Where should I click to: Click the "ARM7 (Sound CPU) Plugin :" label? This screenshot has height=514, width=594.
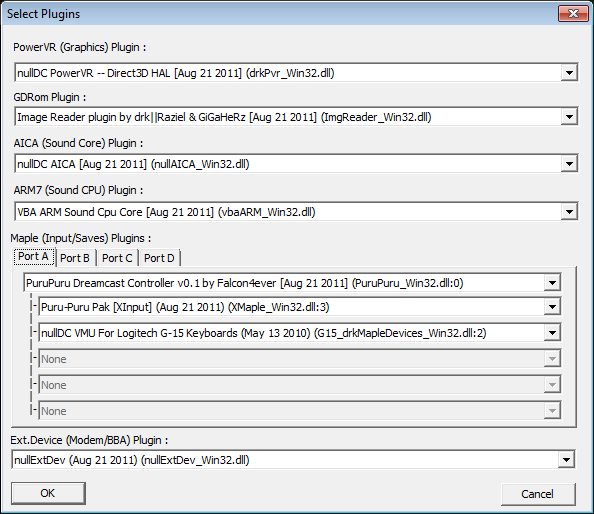[78, 190]
